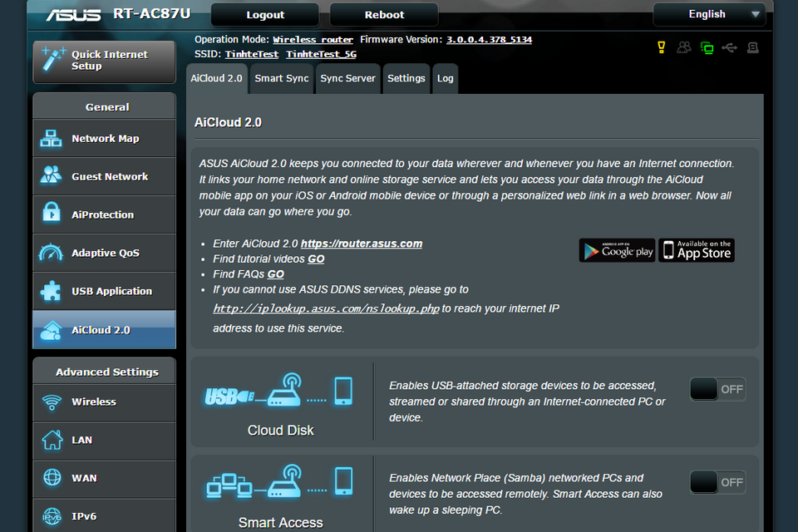Screen dimensions: 798x532
Task: Open the https://router.asus.com link
Action: tap(362, 244)
